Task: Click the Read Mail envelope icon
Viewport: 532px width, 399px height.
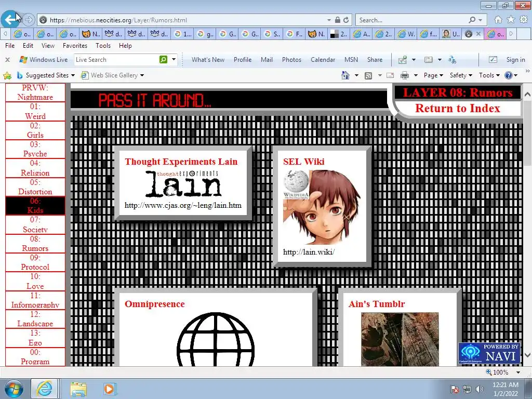Action: tap(390, 75)
